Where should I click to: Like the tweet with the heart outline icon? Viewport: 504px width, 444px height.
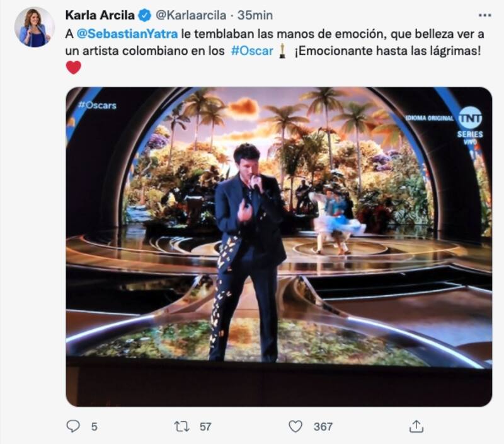click(295, 426)
